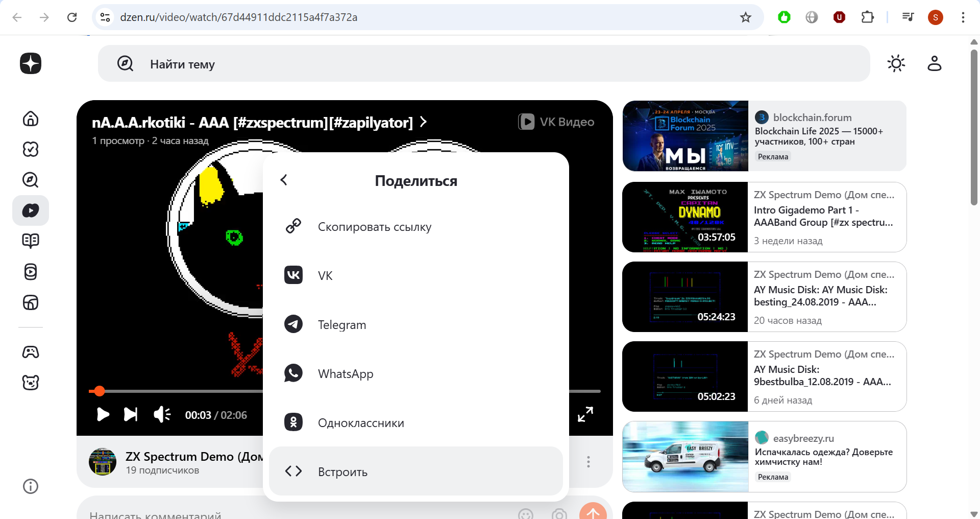Screen dimensions: 980x519
Task: Open the Chrome profile avatar S
Action: click(x=936, y=17)
